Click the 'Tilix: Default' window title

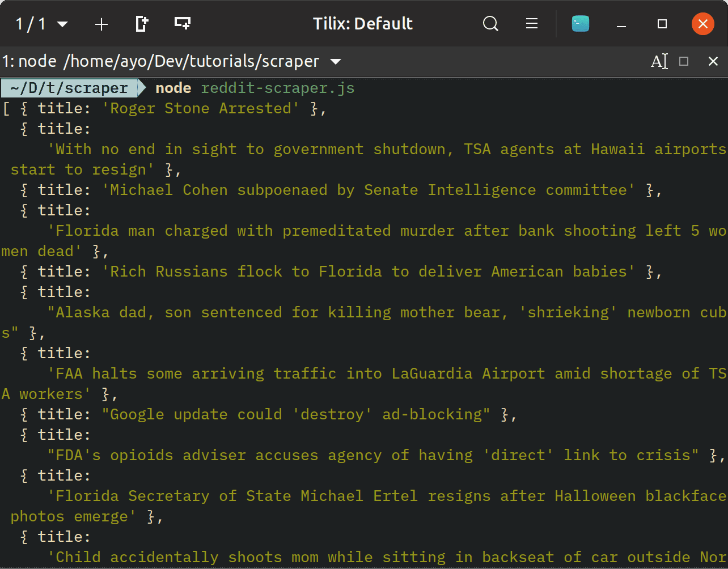pyautogui.click(x=363, y=24)
